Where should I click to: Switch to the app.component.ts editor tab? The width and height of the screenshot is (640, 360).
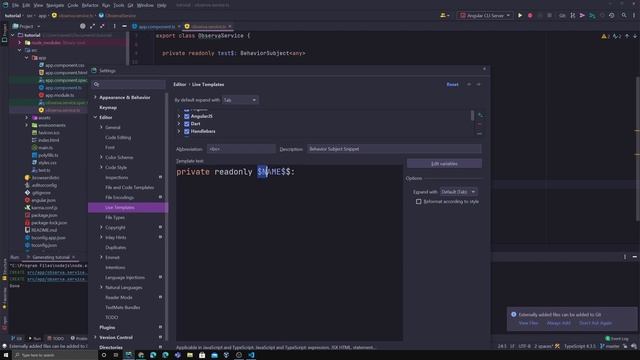point(156,27)
